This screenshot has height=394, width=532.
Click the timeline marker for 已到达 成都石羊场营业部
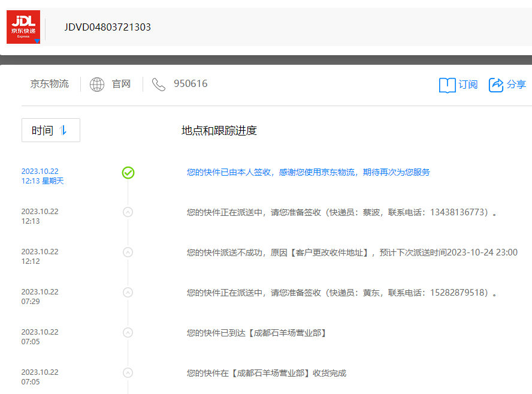point(128,332)
